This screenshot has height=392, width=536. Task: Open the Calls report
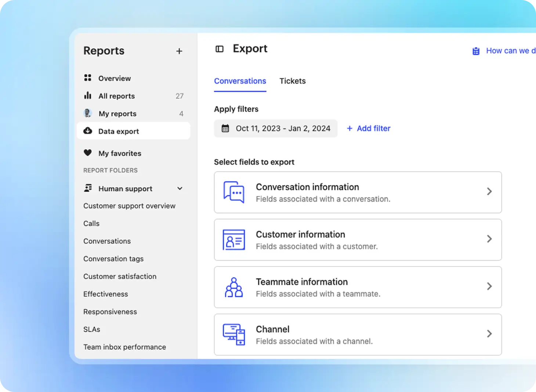(91, 223)
